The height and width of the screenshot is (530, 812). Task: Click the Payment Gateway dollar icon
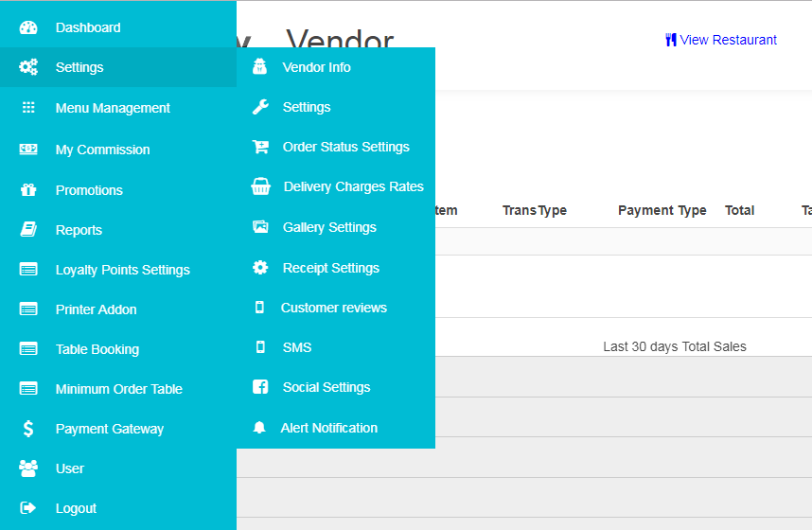click(28, 429)
